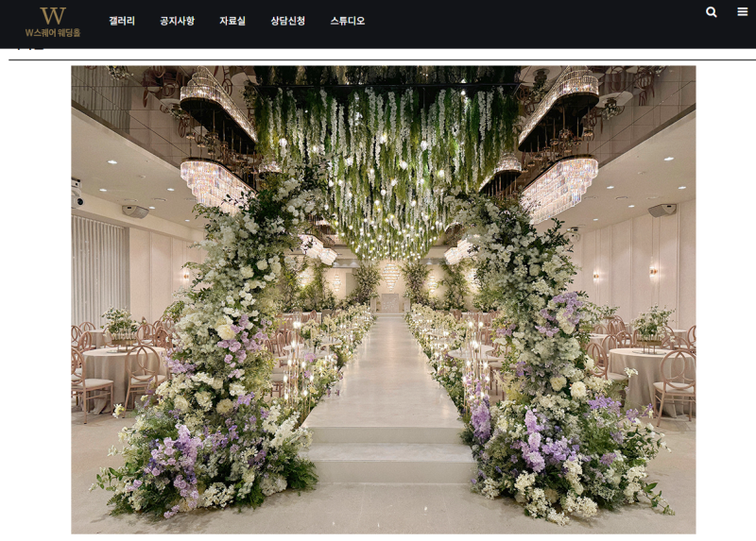
Task: Click the W스퀘어 웨딩홀 logo text
Action: pyautogui.click(x=53, y=33)
